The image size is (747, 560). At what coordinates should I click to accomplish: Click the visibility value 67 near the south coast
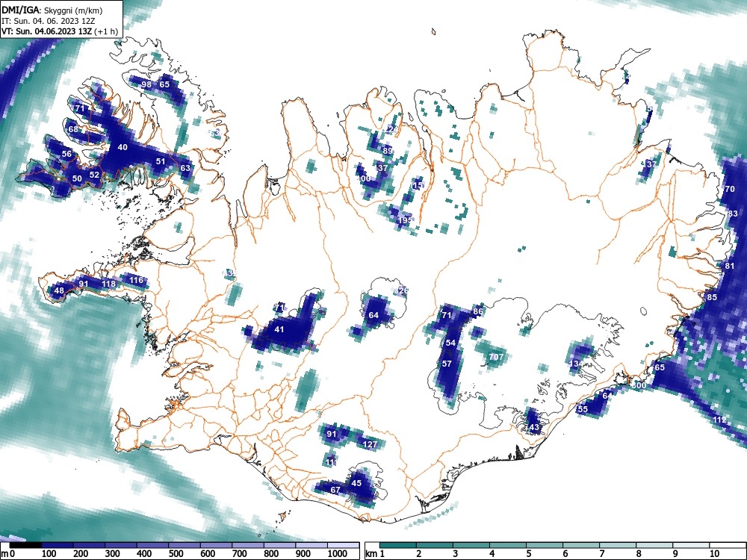pos(335,490)
